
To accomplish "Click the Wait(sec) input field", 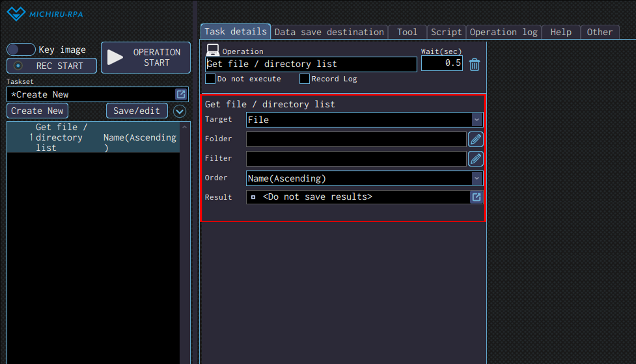I will [x=441, y=63].
